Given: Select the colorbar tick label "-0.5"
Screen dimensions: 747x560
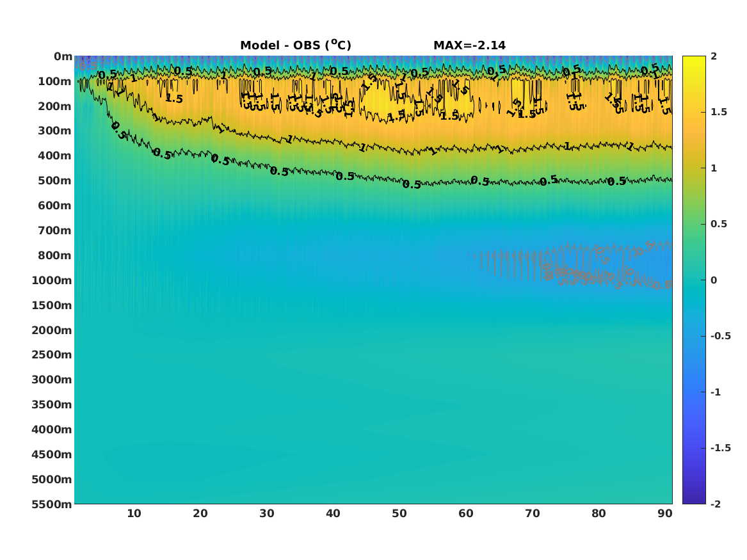Looking at the screenshot, I should coord(721,336).
